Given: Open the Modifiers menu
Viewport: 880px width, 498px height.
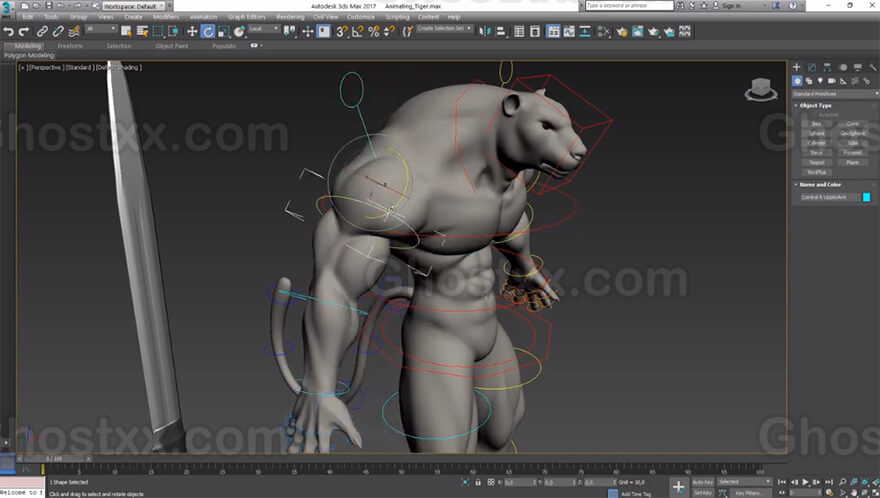Looking at the screenshot, I should pos(166,17).
